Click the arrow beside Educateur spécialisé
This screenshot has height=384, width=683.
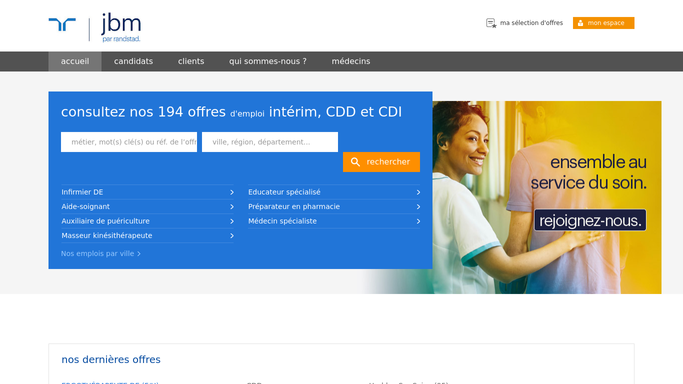[x=418, y=192]
